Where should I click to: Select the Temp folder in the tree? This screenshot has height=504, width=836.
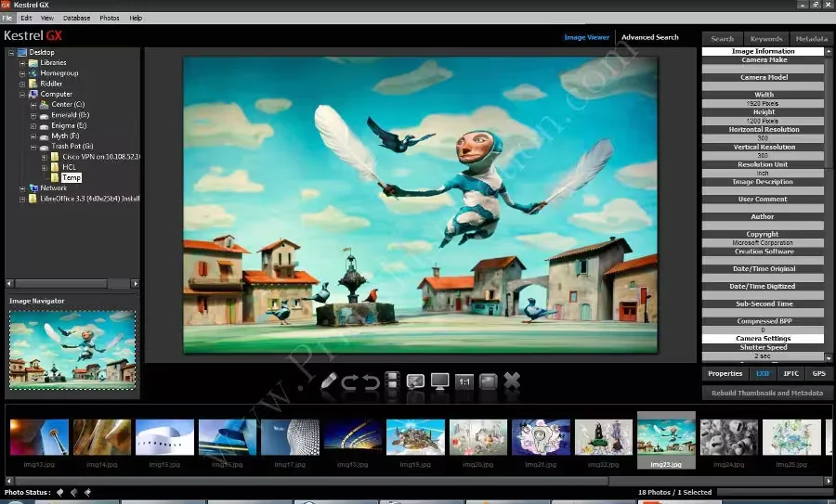(x=72, y=178)
